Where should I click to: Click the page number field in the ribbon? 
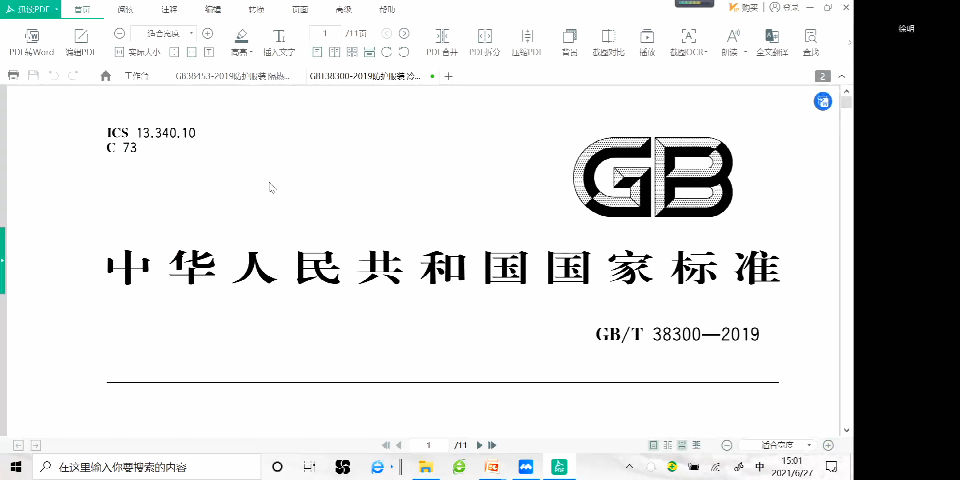coord(325,33)
